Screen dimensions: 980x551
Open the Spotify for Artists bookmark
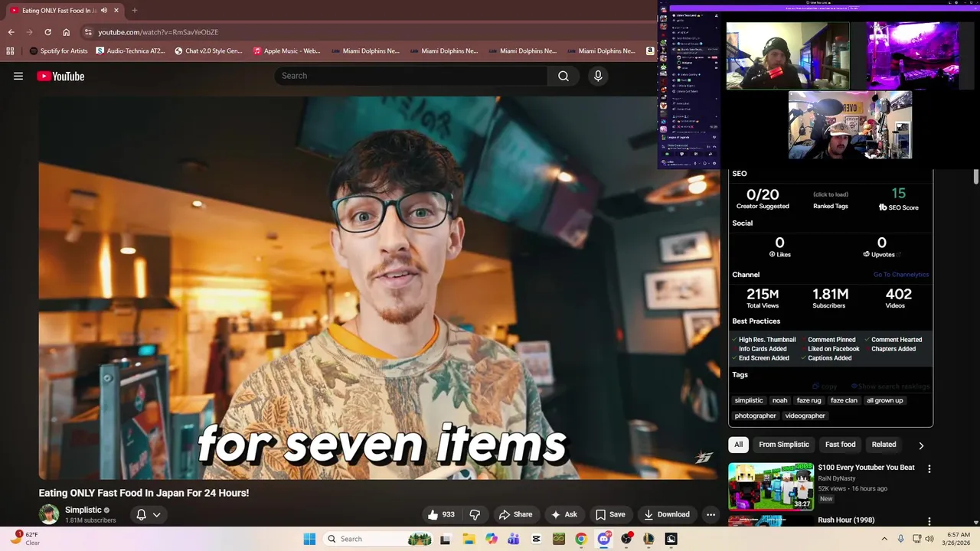click(59, 51)
